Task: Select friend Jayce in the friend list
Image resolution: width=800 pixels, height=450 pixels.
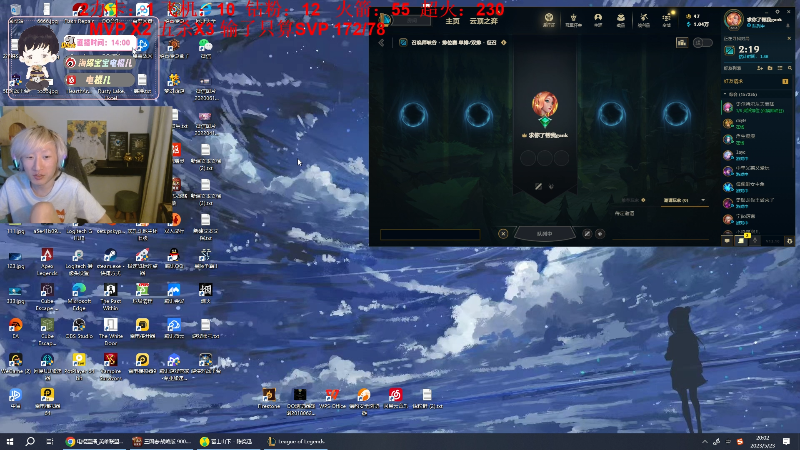Action: click(757, 155)
